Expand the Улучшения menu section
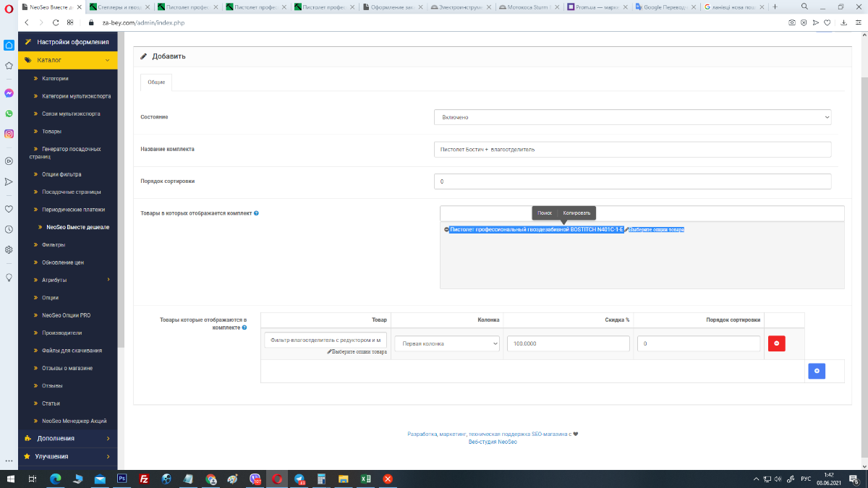868x488 pixels. (x=67, y=456)
